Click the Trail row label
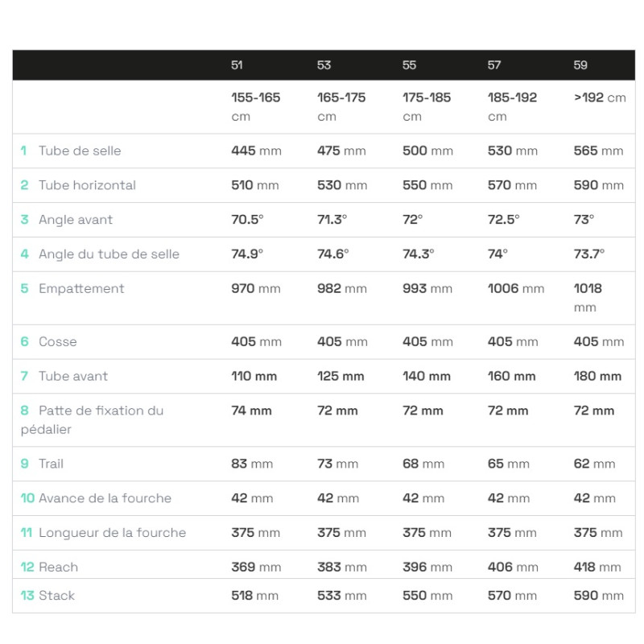Viewport: 644px width, 644px height. (51, 464)
